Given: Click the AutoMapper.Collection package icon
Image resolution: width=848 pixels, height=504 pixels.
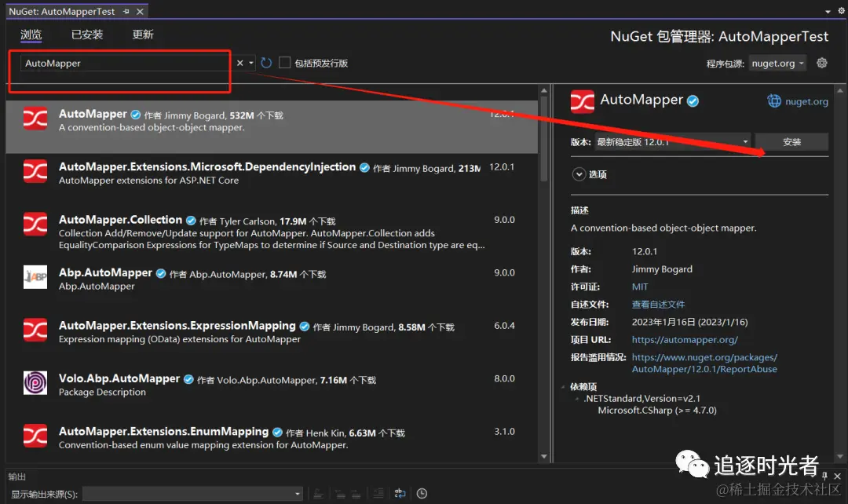Looking at the screenshot, I should [x=35, y=225].
